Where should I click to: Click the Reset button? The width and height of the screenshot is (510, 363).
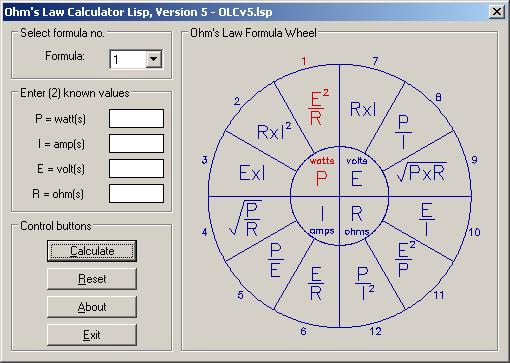(x=92, y=279)
